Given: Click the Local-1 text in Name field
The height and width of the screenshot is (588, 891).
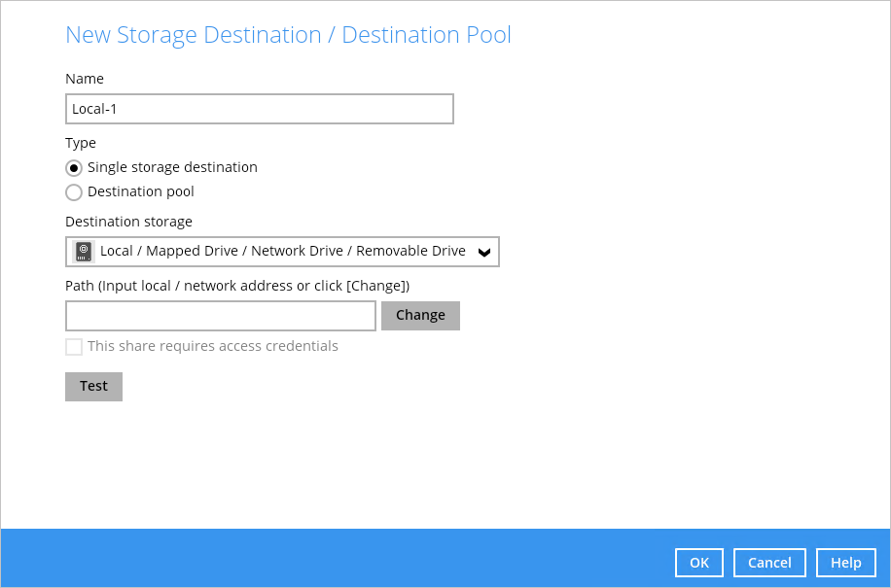Looking at the screenshot, I should 94,109.
